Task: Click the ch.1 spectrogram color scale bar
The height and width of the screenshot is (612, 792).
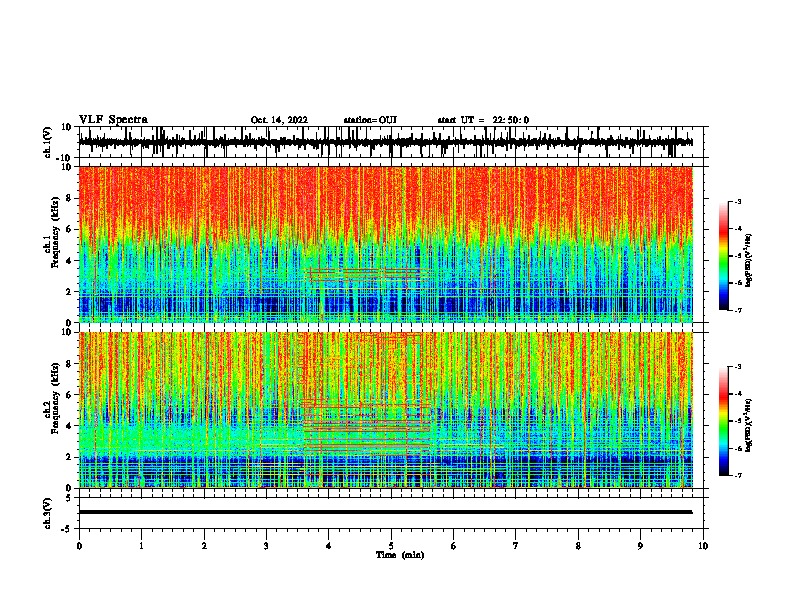Action: 724,256
